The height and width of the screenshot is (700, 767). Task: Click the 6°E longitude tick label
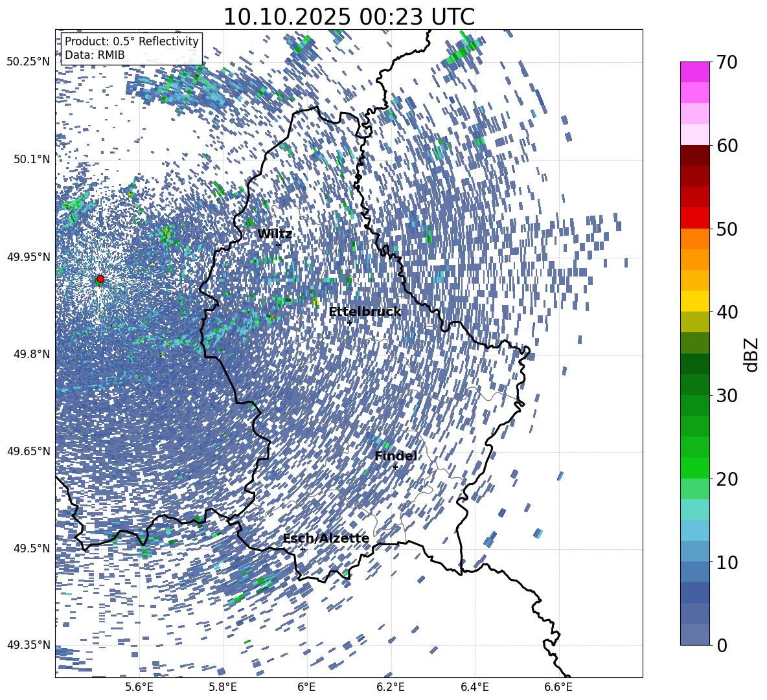click(x=306, y=687)
